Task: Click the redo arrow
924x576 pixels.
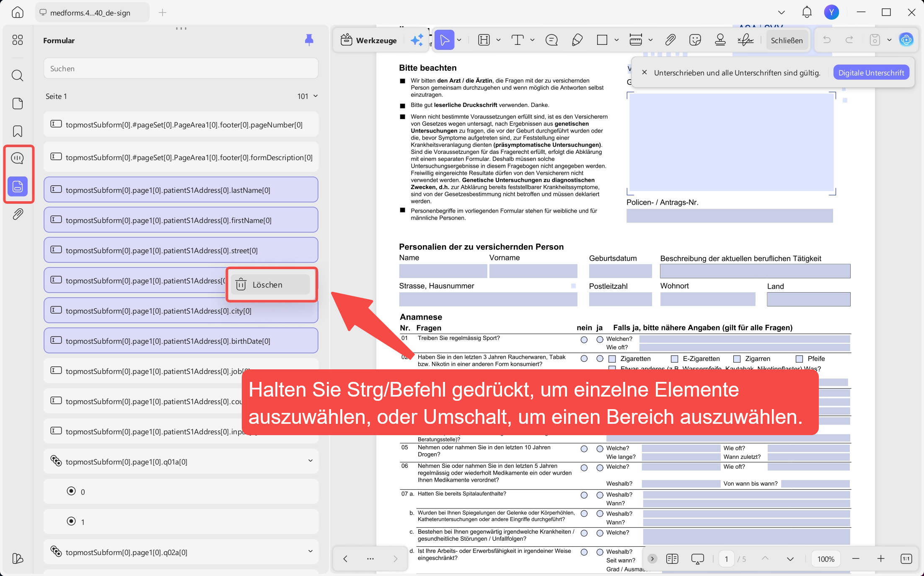Action: (x=849, y=40)
